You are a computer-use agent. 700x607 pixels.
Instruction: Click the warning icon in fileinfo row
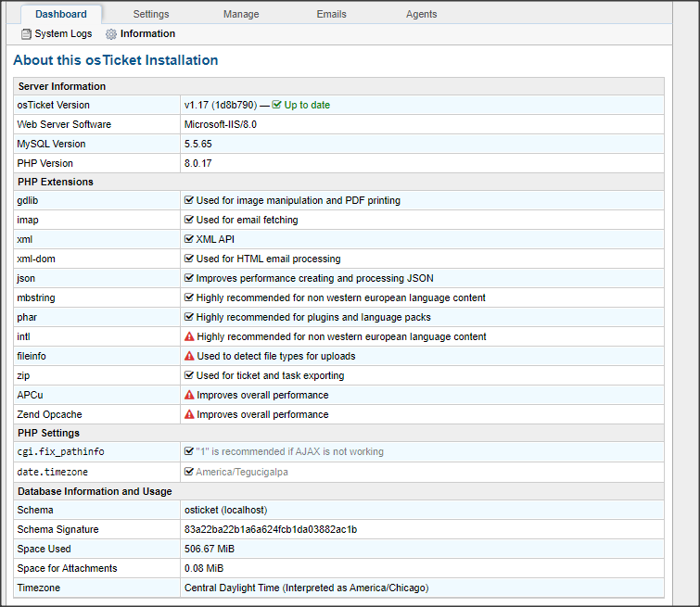(189, 356)
